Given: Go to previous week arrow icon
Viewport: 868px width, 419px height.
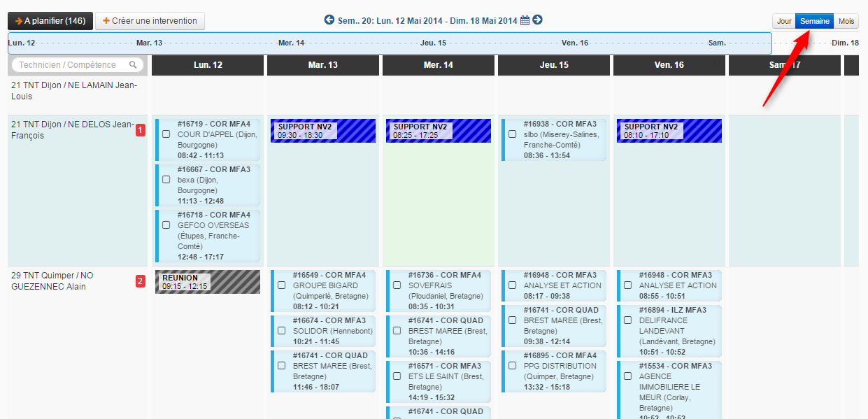Looking at the screenshot, I should pyautogui.click(x=329, y=20).
